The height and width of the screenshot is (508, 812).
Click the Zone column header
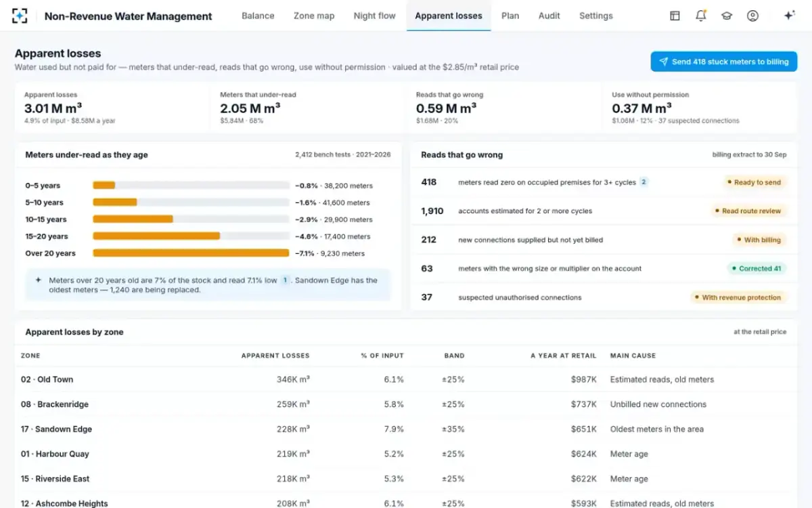click(30, 356)
